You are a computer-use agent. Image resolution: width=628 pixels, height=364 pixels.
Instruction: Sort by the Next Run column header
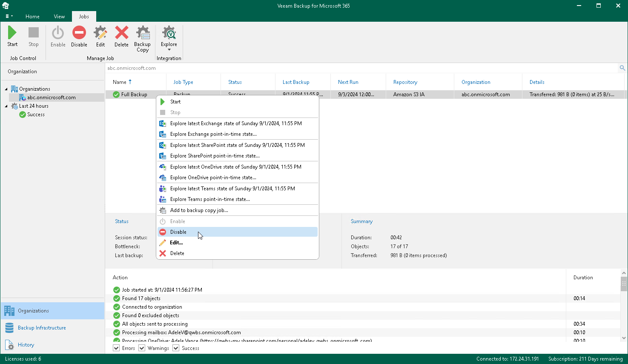pos(358,82)
